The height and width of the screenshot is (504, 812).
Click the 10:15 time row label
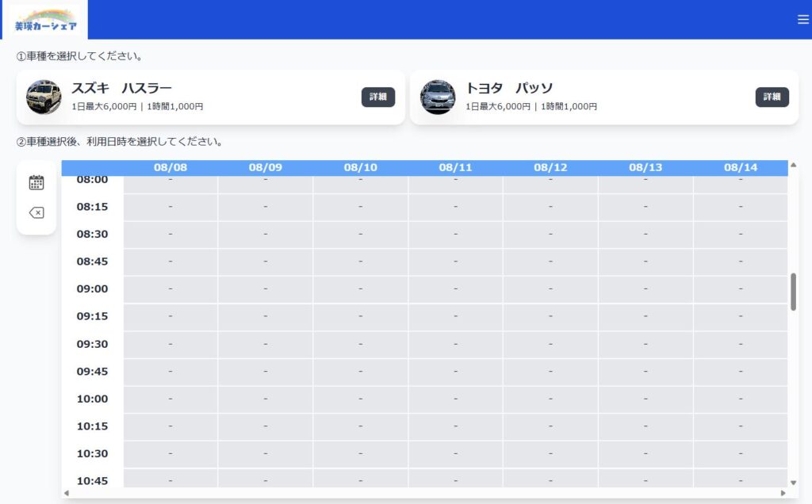[92, 426]
